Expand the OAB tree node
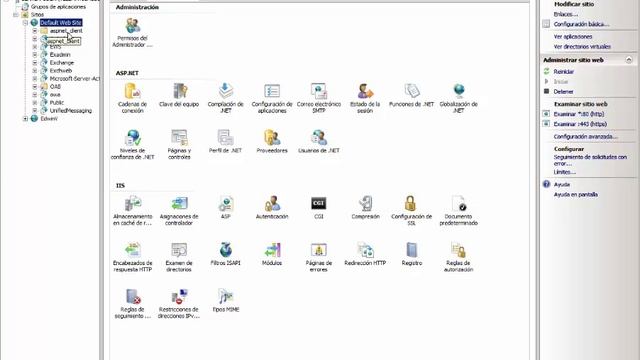The image size is (640, 360). click(x=35, y=87)
